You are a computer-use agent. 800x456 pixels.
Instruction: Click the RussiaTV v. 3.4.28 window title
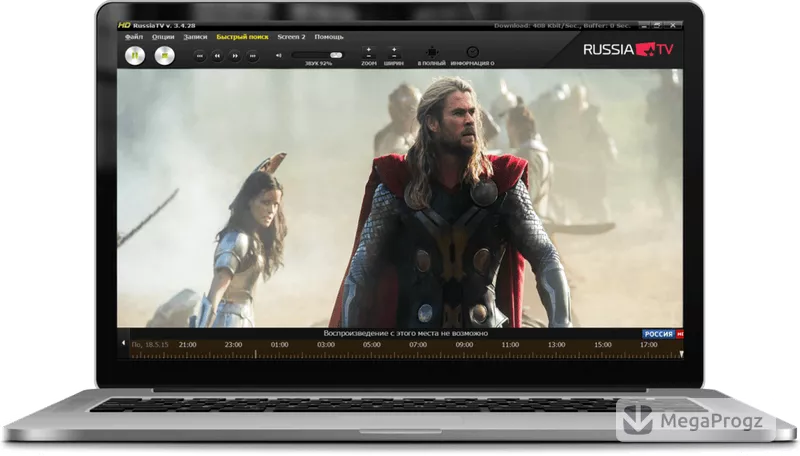point(164,26)
